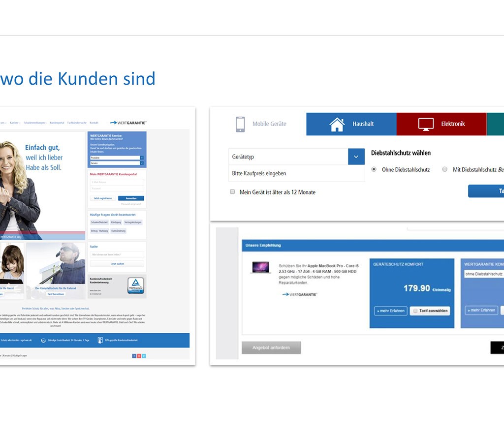
Task: Open the ohne Diebstahlschutz dropdown in Wertgarantie card
Action: (484, 274)
